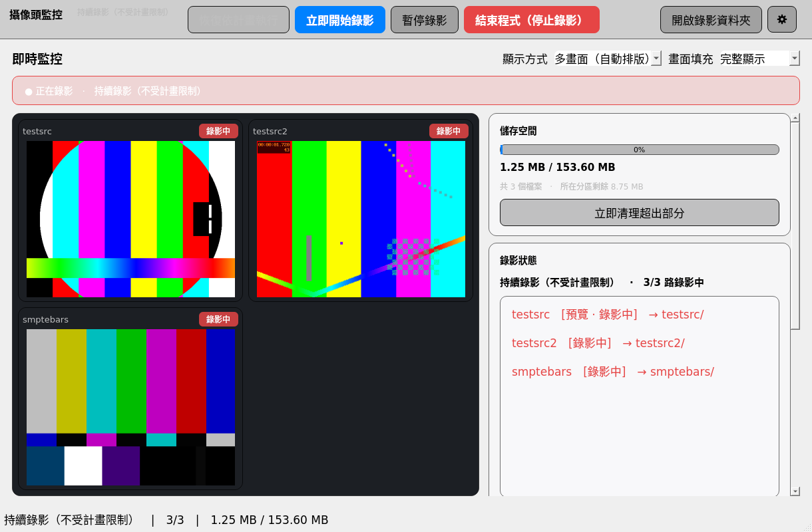Screen dimensions: 812x532
Task: Stop recording via 結束程式（停止錄影）
Action: pyautogui.click(x=532, y=20)
